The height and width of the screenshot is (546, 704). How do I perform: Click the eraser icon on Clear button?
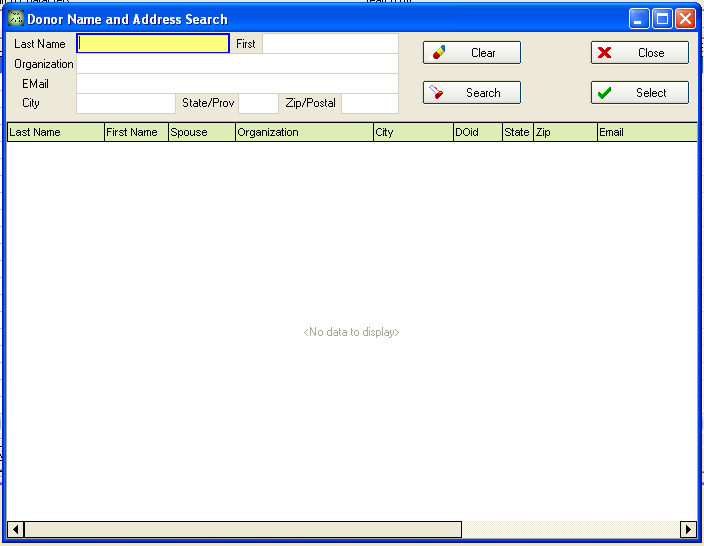[439, 53]
